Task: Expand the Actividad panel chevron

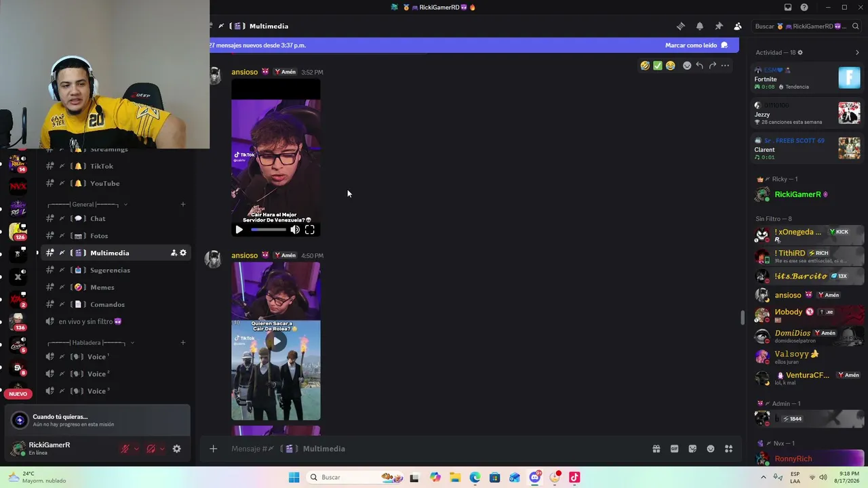Action: (857, 53)
